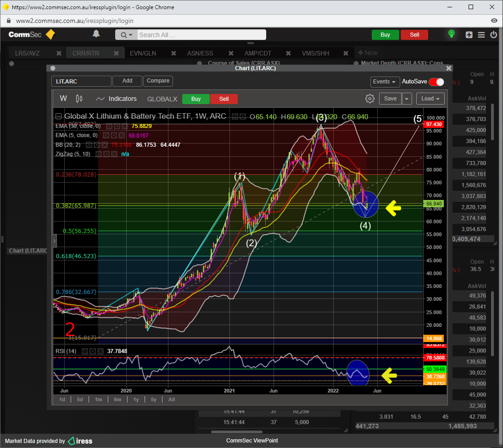
Task: Click the Add button beside symbol field
Action: pyautogui.click(x=127, y=81)
